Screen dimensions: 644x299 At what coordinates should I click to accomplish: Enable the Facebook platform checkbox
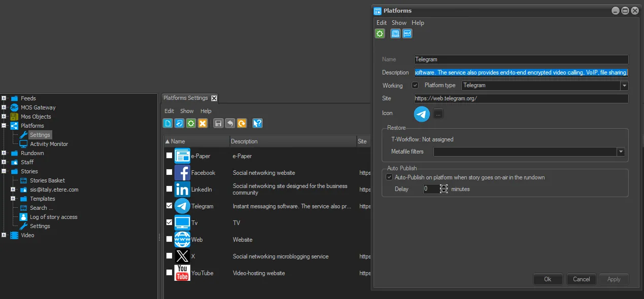[x=169, y=173]
